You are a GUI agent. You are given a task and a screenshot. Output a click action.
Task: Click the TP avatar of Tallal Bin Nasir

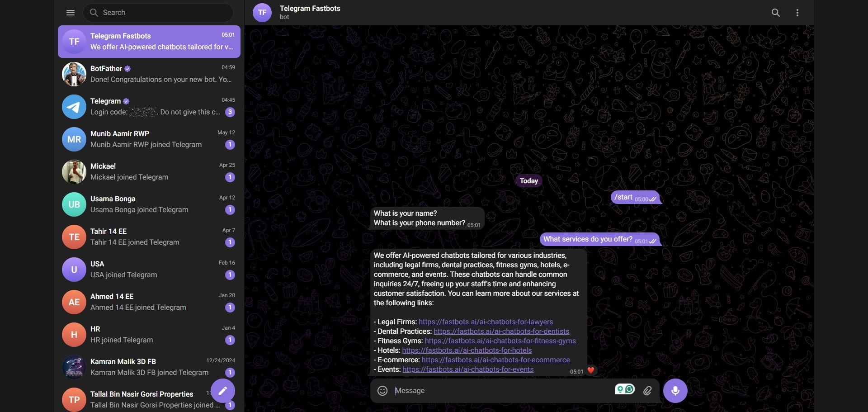[74, 400]
